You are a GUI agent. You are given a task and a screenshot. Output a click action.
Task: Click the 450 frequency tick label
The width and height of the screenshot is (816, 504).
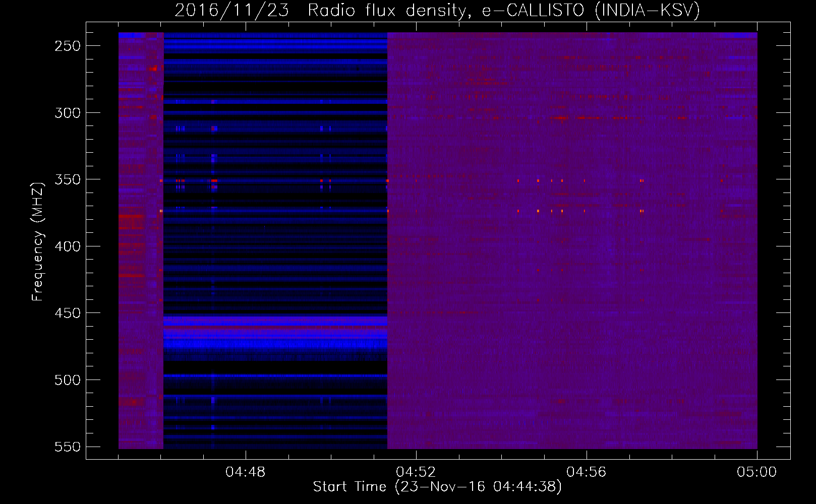[x=68, y=313]
